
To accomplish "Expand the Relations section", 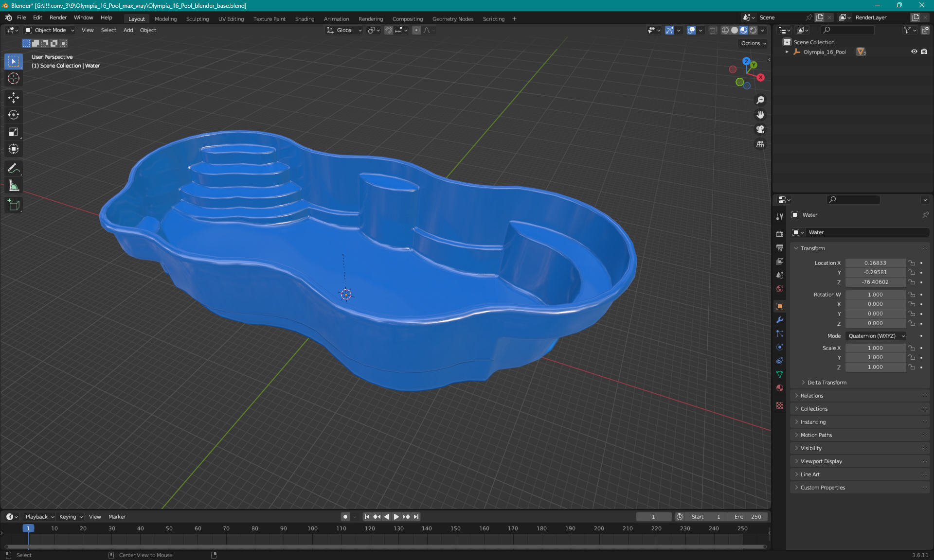I will tap(811, 395).
